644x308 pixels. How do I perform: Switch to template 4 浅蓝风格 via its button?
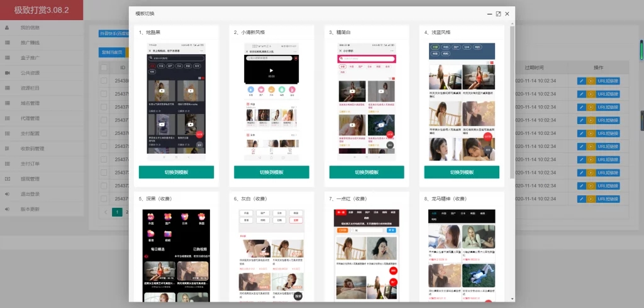click(x=462, y=173)
